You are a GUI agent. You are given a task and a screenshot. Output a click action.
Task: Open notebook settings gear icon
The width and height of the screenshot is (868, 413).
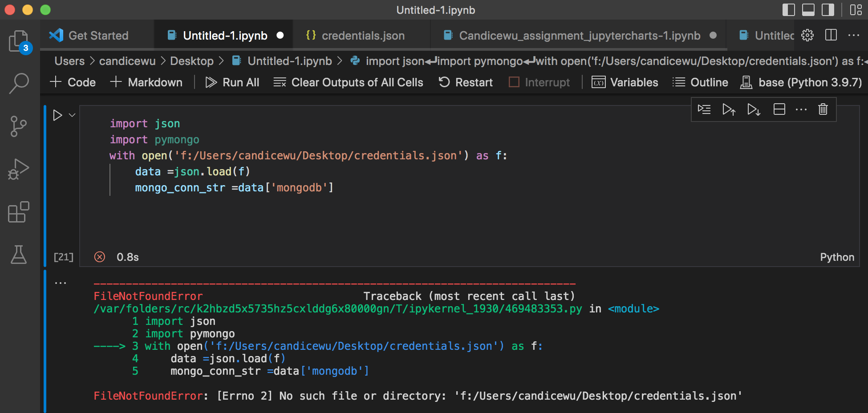pyautogui.click(x=807, y=35)
